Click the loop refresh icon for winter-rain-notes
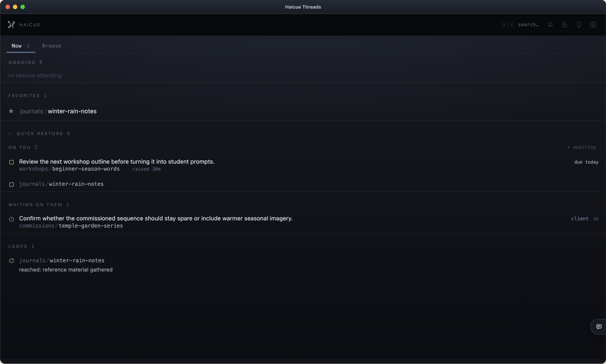Screen dimensions: 606x364 click(12, 261)
